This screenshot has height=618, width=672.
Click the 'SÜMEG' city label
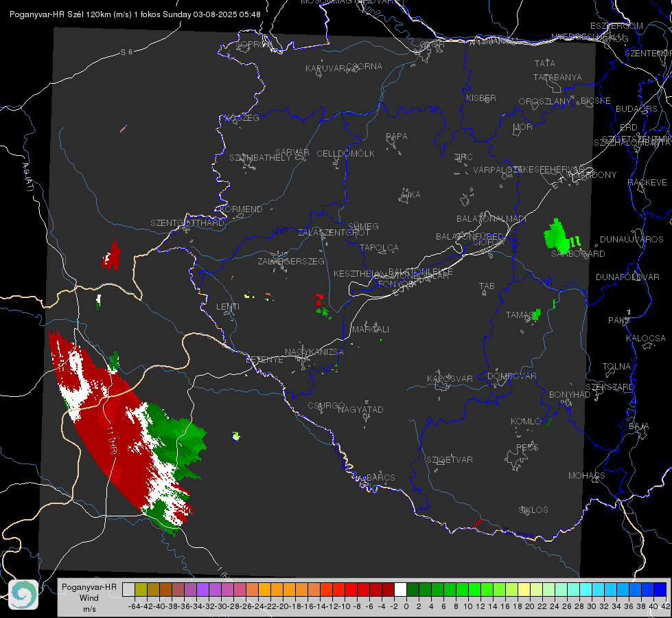[363, 227]
